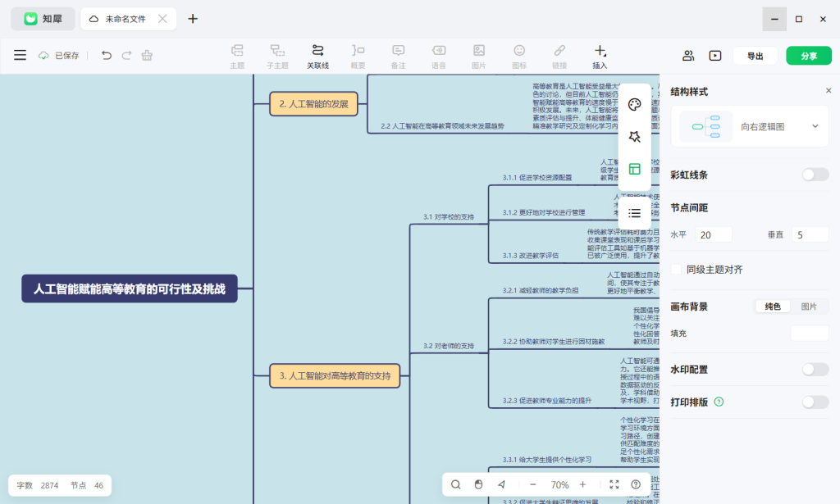The width and height of the screenshot is (840, 504).
Task: Click the 70% zoom level
Action: pos(559,484)
